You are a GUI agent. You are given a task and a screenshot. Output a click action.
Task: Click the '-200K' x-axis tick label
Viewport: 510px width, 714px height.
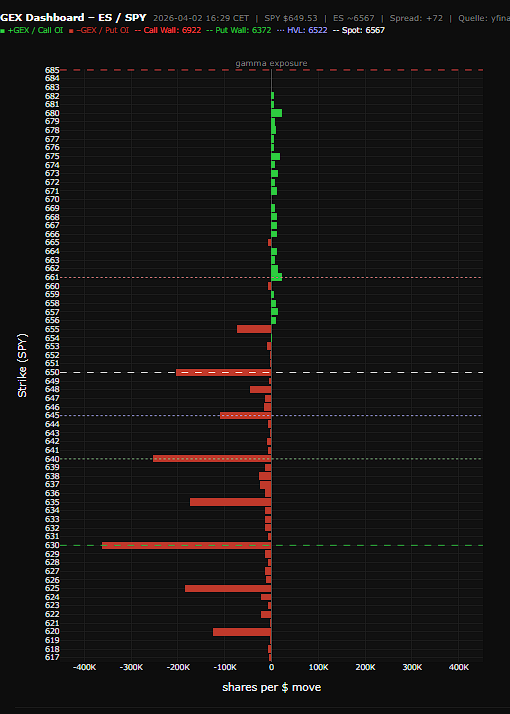[178, 667]
